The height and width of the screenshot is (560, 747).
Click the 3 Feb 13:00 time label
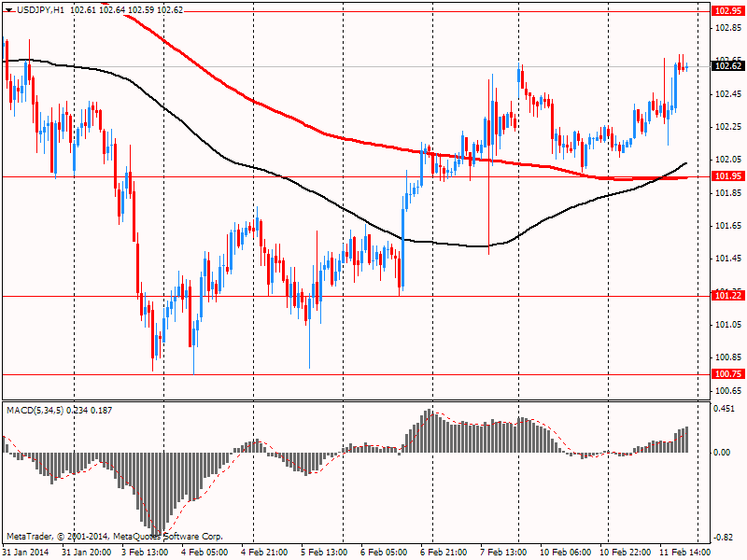click(x=145, y=552)
